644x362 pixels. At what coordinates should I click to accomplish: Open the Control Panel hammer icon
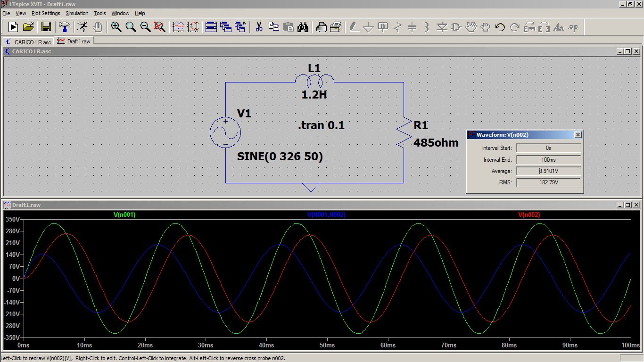(x=64, y=27)
